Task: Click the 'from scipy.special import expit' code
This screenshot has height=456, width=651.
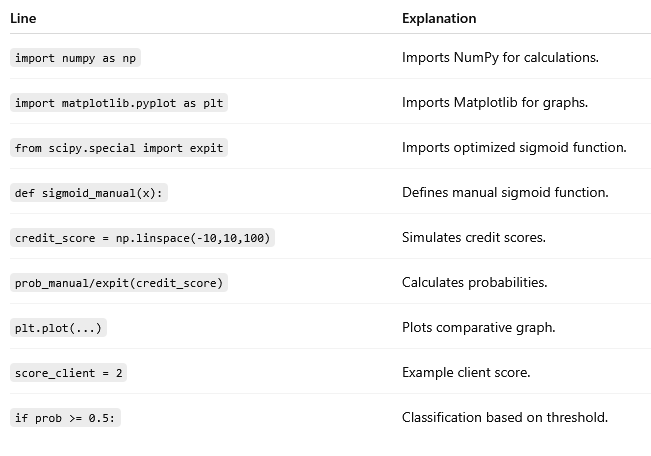Action: point(119,148)
